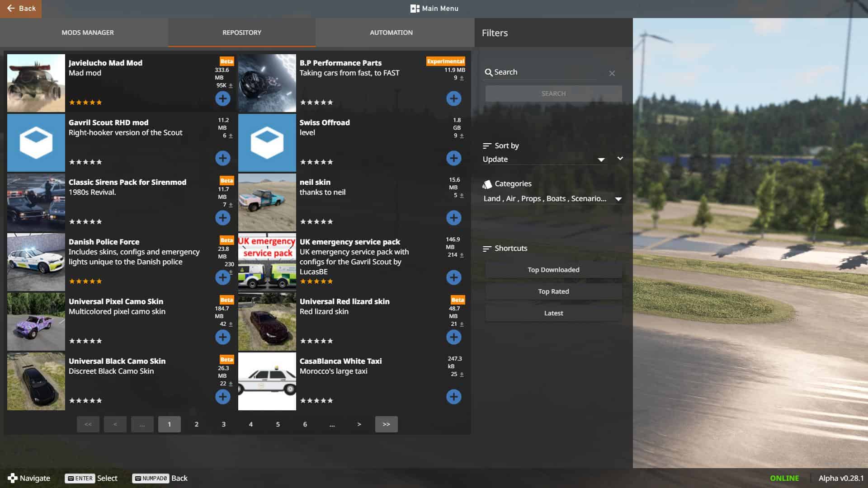Open B.P Performance Parts thumbnail
This screenshot has height=488, width=868.
pyautogui.click(x=267, y=83)
